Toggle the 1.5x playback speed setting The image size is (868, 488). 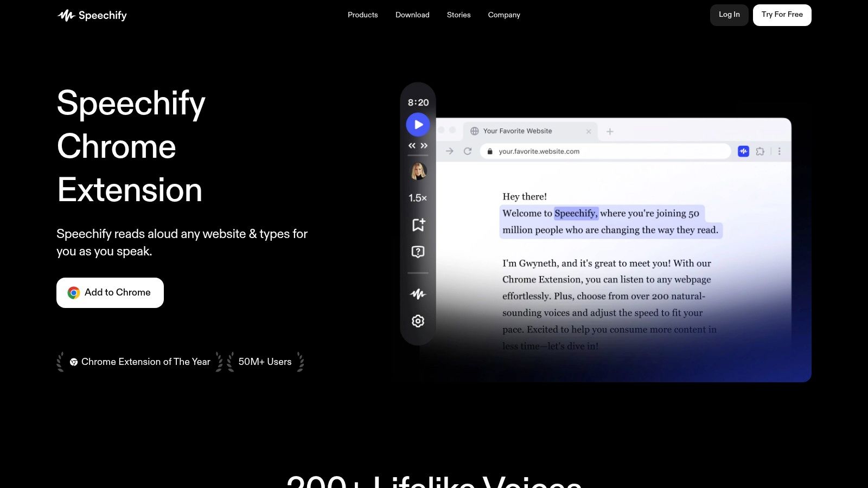[417, 198]
